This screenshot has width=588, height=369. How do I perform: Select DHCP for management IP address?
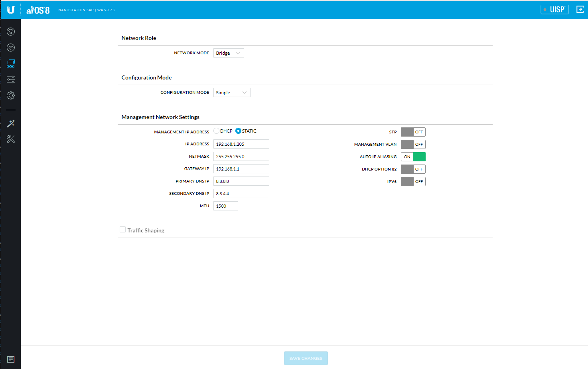point(217,131)
